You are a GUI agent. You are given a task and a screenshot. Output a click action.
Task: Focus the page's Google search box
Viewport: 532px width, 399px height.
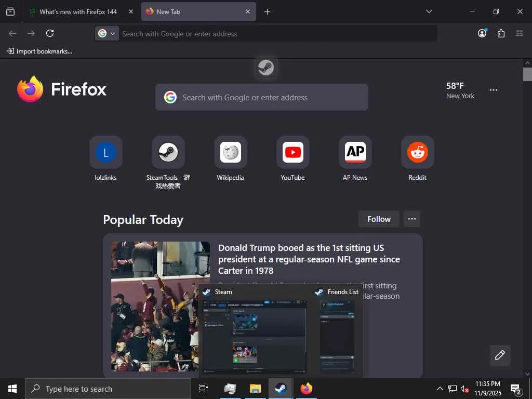click(x=262, y=97)
